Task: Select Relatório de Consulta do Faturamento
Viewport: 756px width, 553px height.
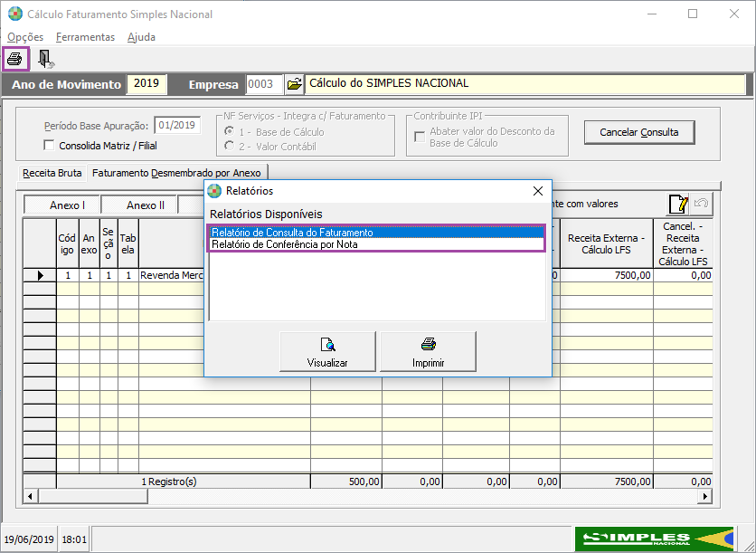Action: 376,232
